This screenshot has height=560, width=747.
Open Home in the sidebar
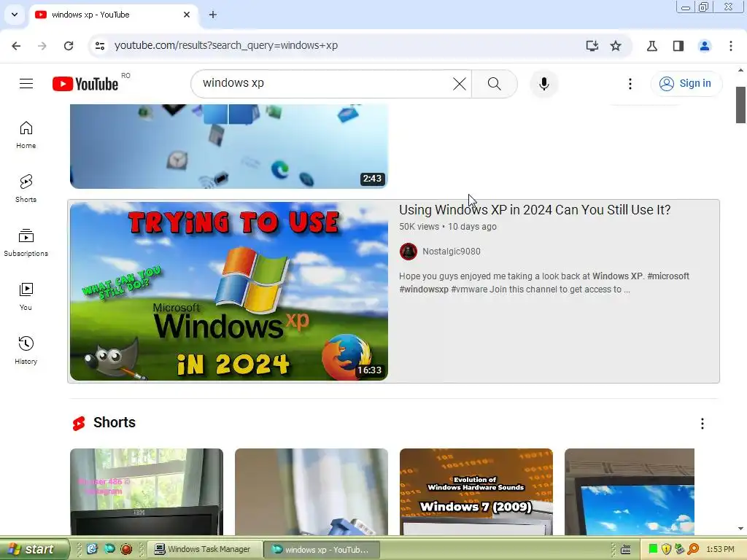coord(26,135)
